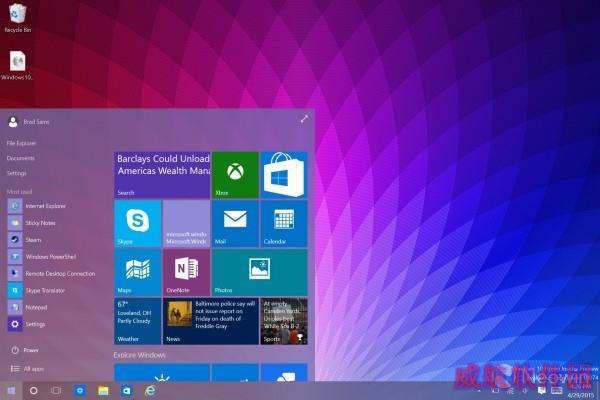Open the Mail tile
Viewport: 600px width, 400px height.
[235, 224]
